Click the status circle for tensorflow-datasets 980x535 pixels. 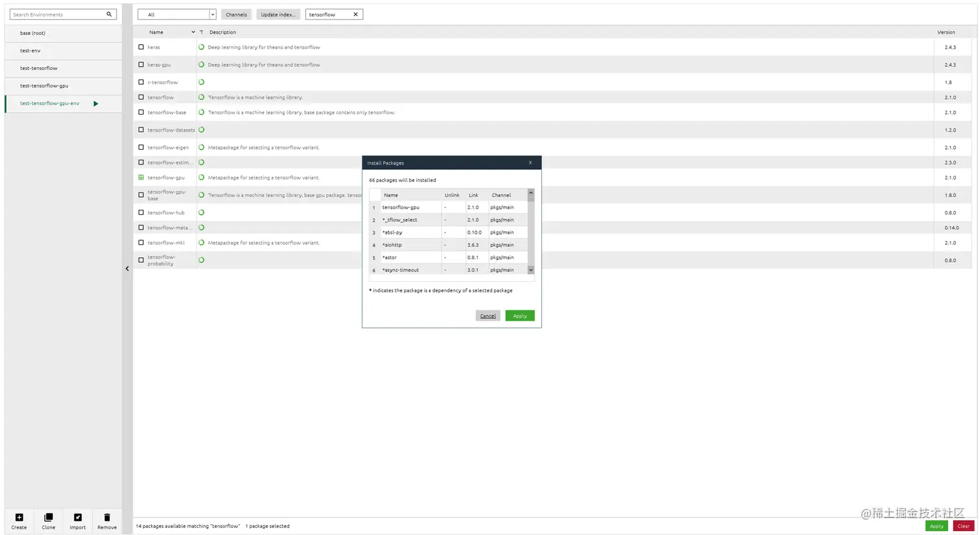(x=201, y=130)
